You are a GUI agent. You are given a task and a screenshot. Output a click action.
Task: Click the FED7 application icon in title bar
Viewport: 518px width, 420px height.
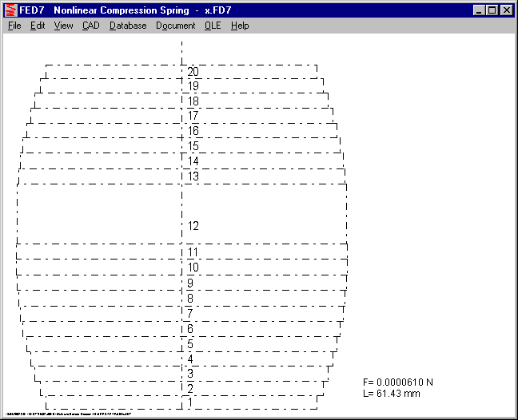(x=10, y=10)
